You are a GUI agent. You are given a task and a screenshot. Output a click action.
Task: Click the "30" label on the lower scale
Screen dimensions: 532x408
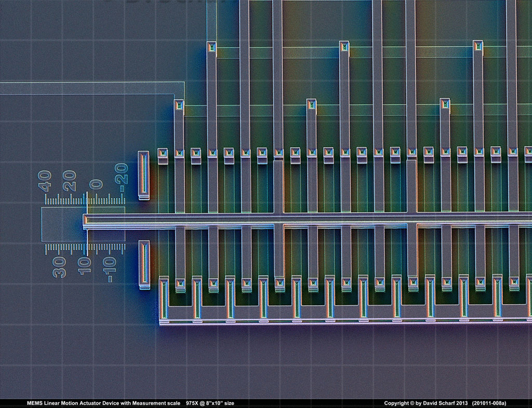coord(59,267)
